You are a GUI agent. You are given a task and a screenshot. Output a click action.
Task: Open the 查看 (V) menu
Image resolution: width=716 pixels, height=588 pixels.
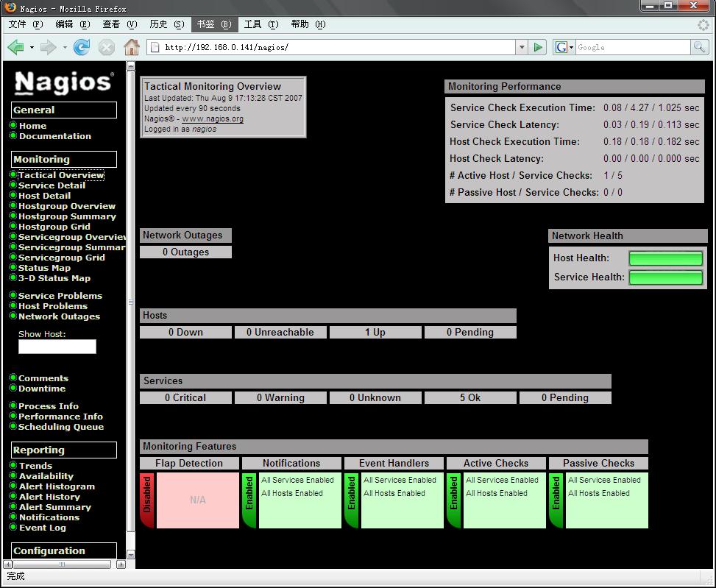[x=120, y=24]
